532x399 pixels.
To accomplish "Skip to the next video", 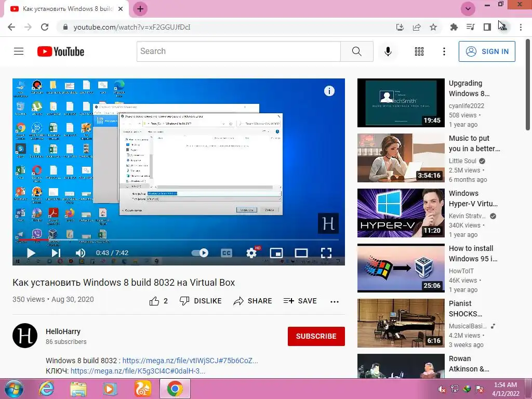I will (56, 253).
